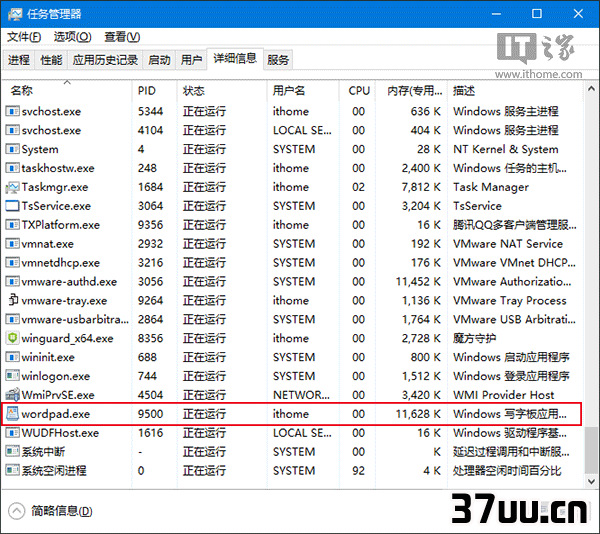Image resolution: width=600 pixels, height=534 pixels.
Task: Click the description WMI Provider Host
Action: pyautogui.click(x=504, y=395)
